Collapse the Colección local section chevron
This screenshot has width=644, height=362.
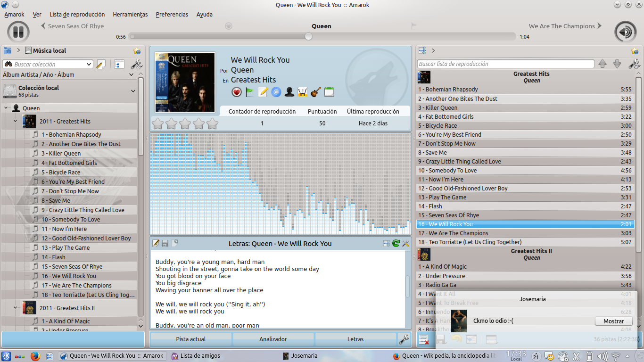[133, 91]
